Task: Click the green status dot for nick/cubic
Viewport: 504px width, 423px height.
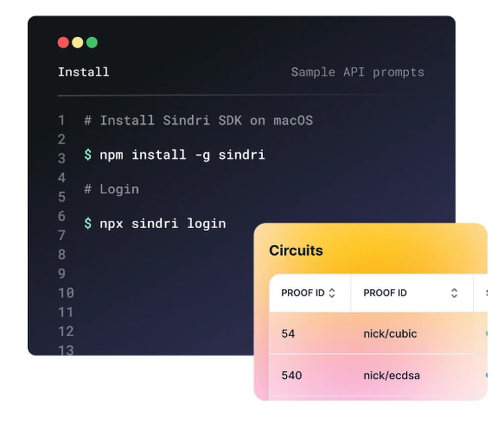Action: 486,333
